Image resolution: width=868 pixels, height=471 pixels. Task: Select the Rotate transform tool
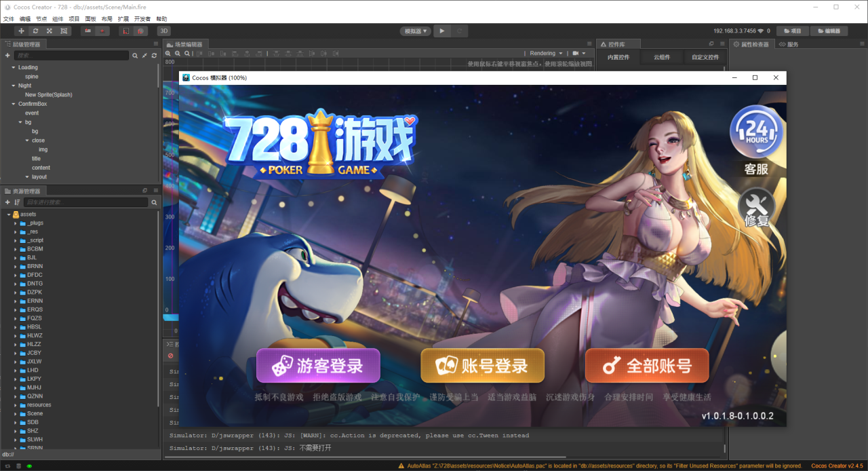pyautogui.click(x=35, y=31)
